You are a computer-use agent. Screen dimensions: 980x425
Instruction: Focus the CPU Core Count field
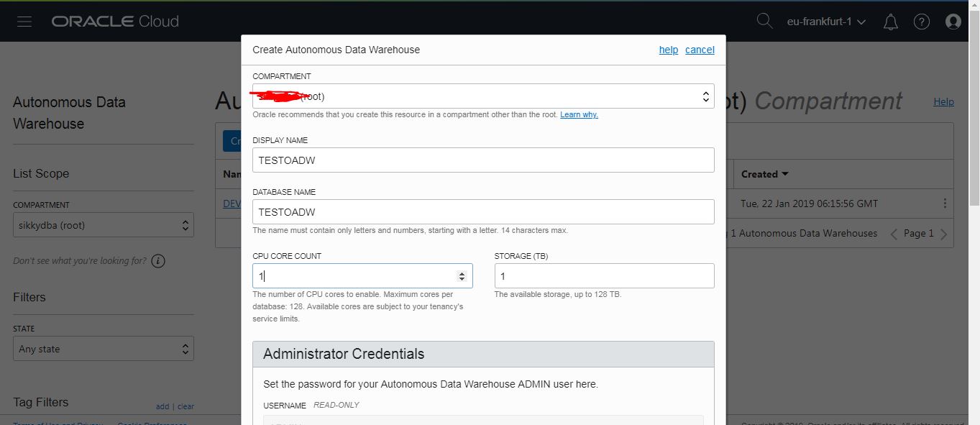click(362, 276)
